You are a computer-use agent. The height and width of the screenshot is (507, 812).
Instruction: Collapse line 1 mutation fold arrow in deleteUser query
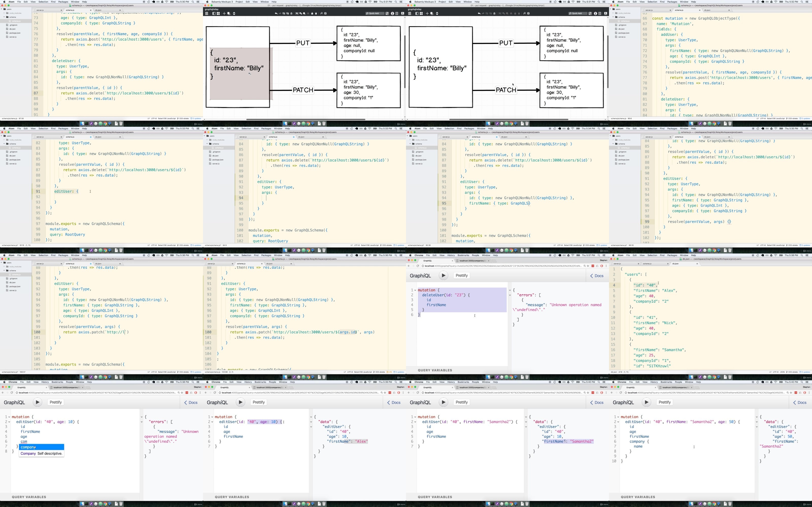pos(415,291)
